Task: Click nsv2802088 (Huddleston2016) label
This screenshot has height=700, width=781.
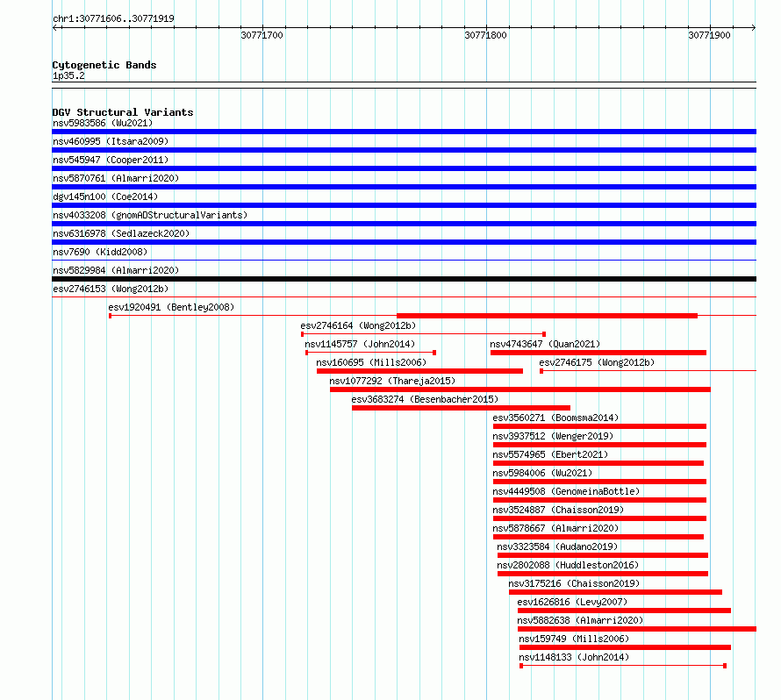Action: (568, 565)
